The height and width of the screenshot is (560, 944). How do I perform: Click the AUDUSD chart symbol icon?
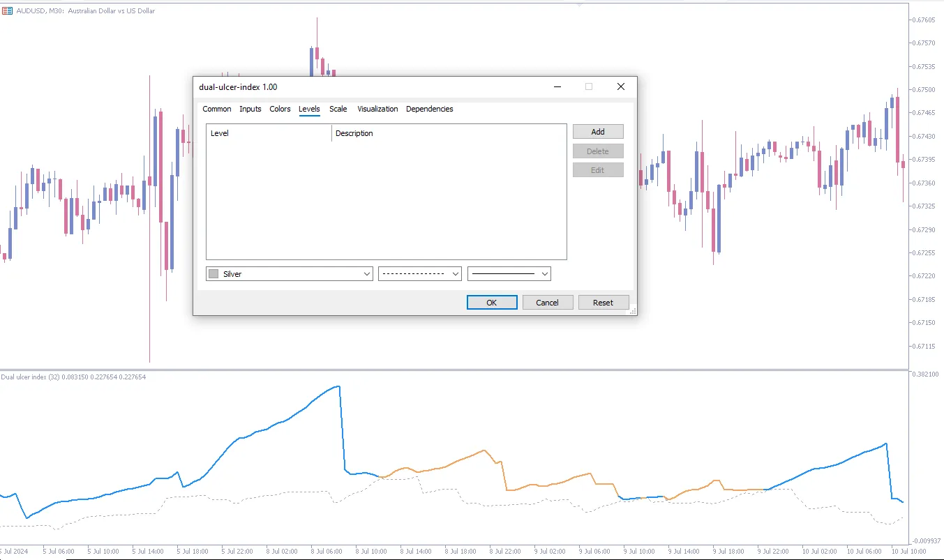(x=6, y=11)
